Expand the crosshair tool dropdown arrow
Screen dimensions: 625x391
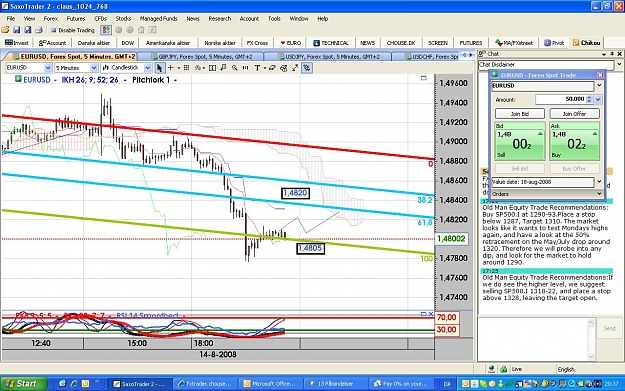pos(178,68)
